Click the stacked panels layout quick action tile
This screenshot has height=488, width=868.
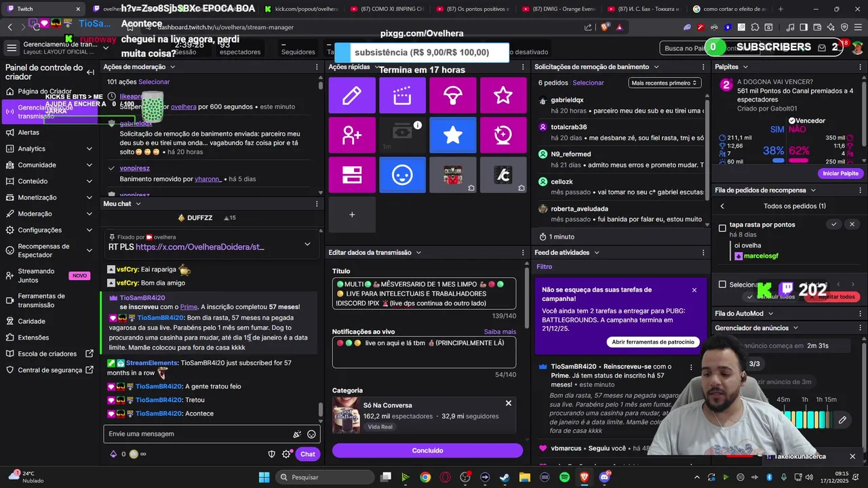tap(352, 175)
